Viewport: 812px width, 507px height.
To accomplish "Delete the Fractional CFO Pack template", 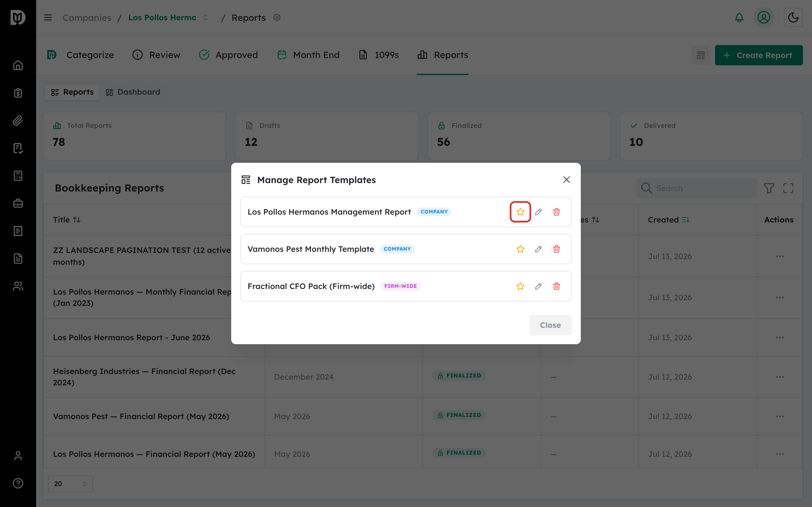I will (x=556, y=286).
